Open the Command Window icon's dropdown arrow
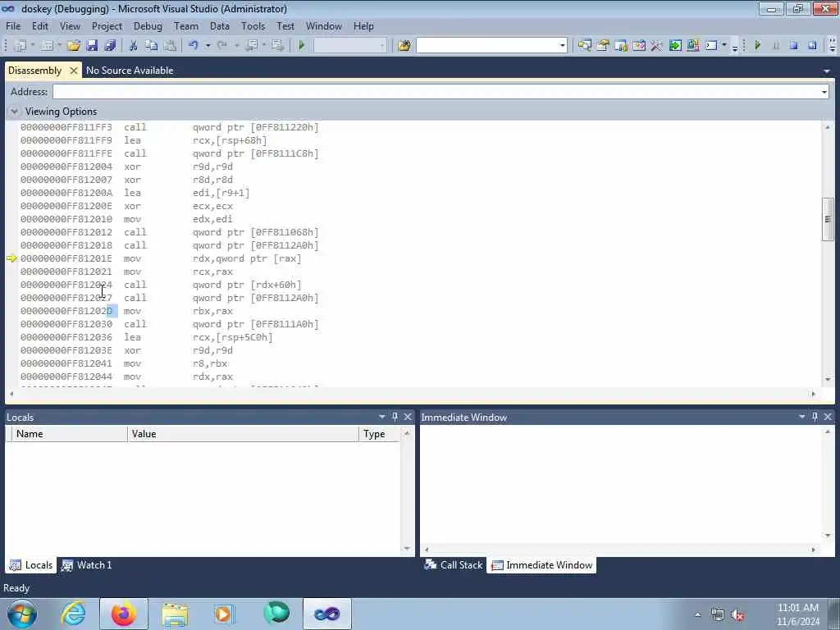This screenshot has height=630, width=840. point(724,46)
